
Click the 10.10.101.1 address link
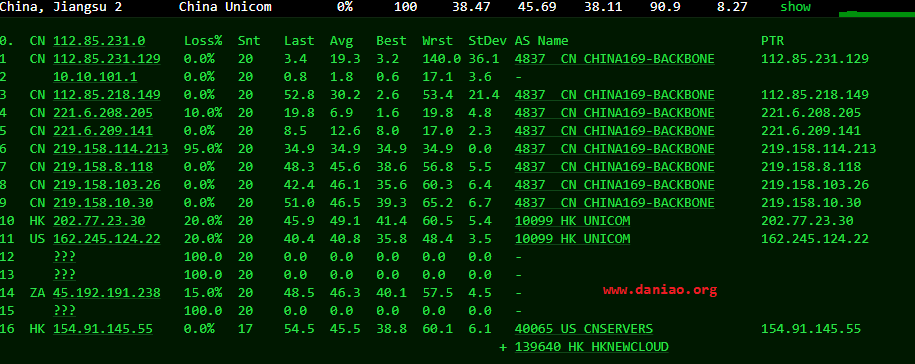point(95,77)
